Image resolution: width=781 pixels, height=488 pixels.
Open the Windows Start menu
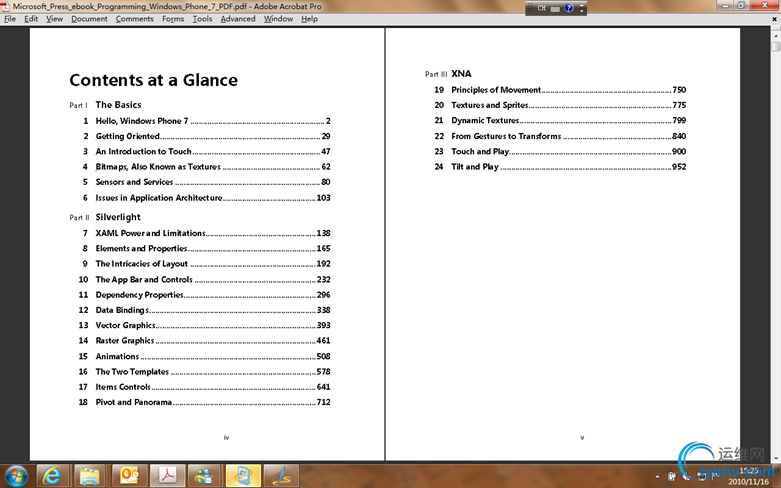(16, 476)
